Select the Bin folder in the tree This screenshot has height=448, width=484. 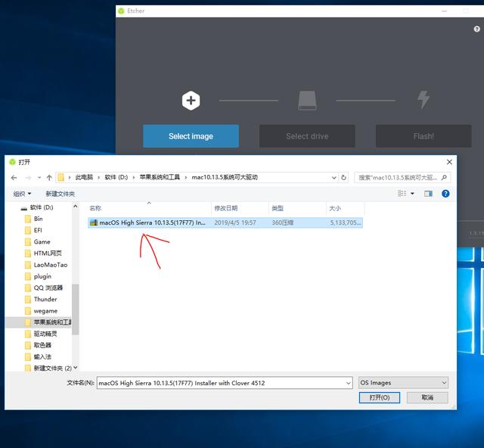pos(38,219)
